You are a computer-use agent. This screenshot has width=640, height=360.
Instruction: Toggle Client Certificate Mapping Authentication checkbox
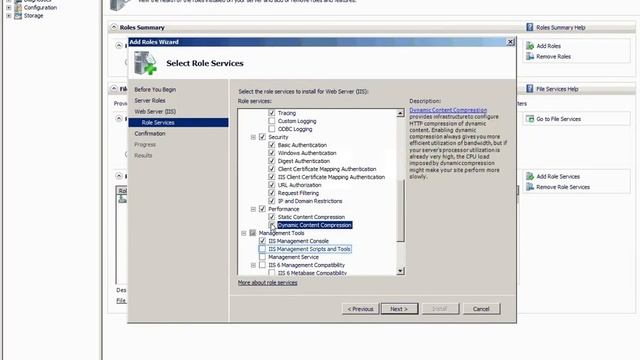point(272,169)
